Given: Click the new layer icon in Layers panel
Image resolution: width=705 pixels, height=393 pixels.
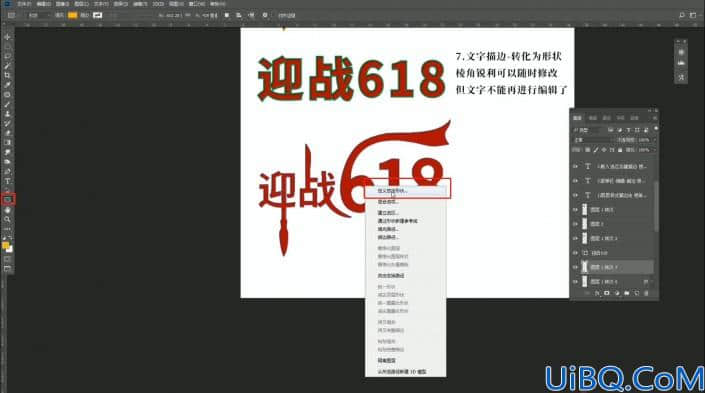Looking at the screenshot, I should 636,293.
